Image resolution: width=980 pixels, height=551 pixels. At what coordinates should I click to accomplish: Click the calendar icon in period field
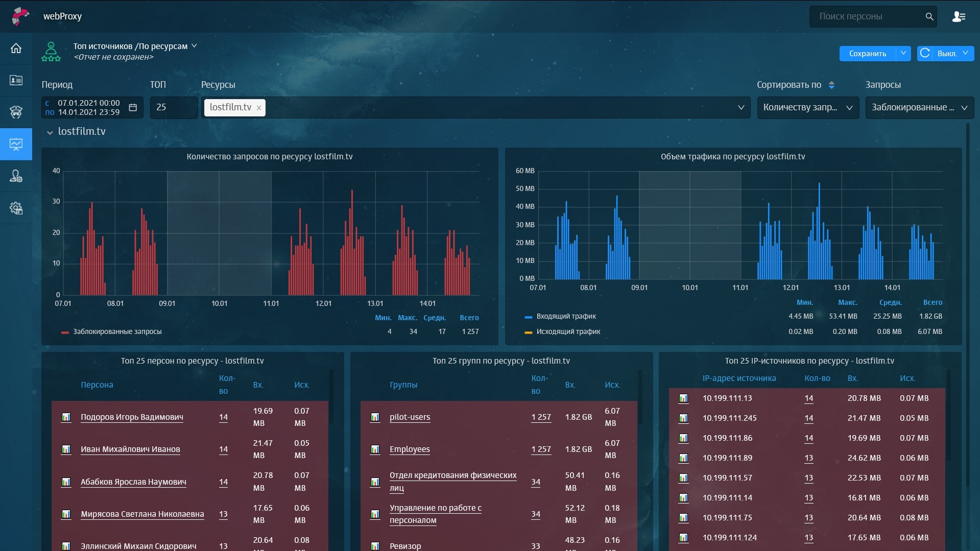(x=133, y=107)
